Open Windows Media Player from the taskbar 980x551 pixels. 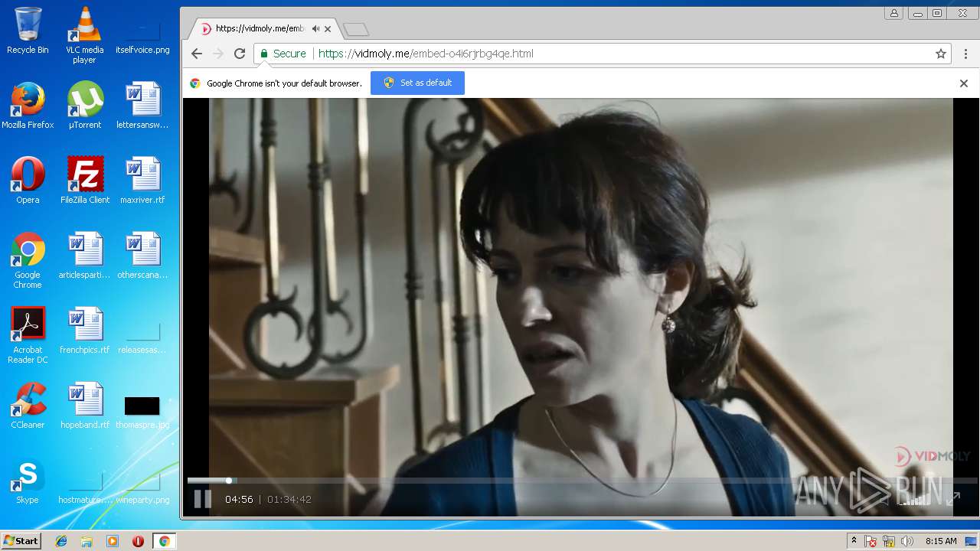(113, 541)
